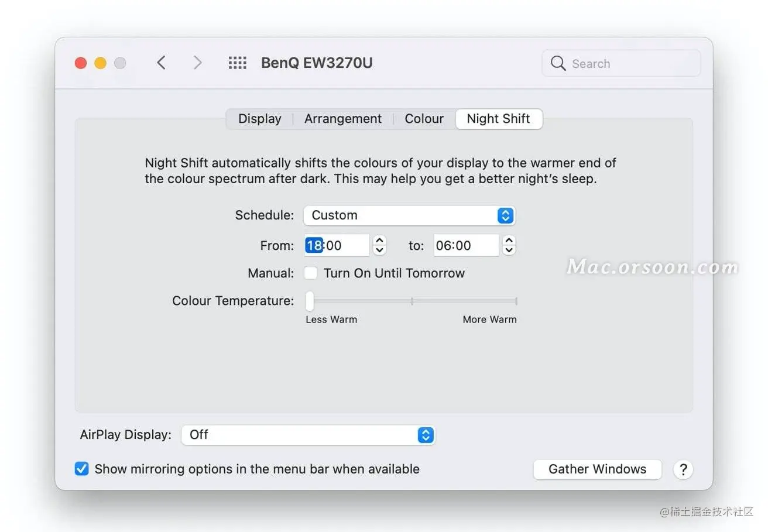Open the AirPlay Display dropdown
Viewport: 768px width, 532px height.
[x=308, y=435]
